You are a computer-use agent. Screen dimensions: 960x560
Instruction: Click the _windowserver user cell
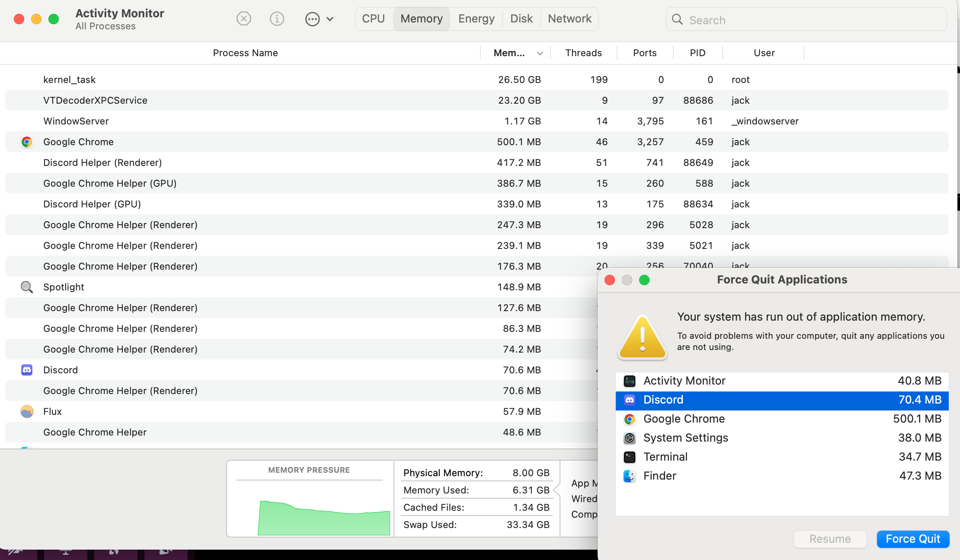coord(765,121)
